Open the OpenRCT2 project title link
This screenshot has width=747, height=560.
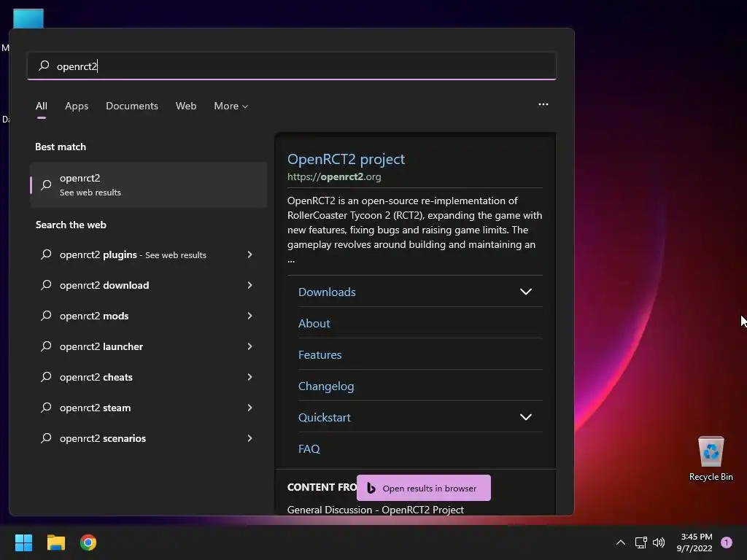(x=346, y=159)
